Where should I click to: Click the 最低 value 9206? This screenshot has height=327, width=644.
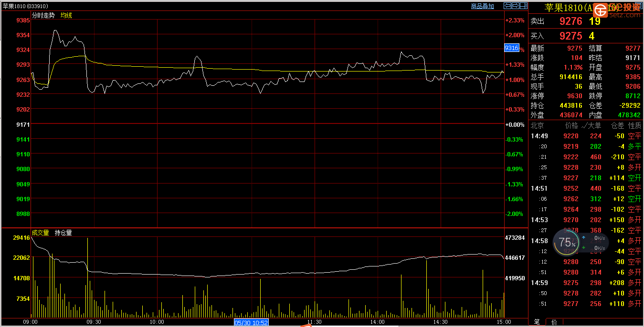click(x=633, y=86)
